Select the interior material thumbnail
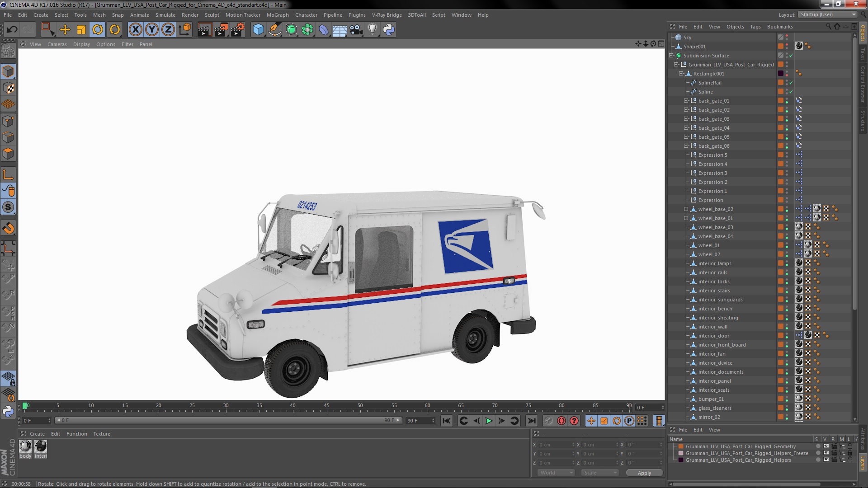868x488 pixels. click(41, 446)
